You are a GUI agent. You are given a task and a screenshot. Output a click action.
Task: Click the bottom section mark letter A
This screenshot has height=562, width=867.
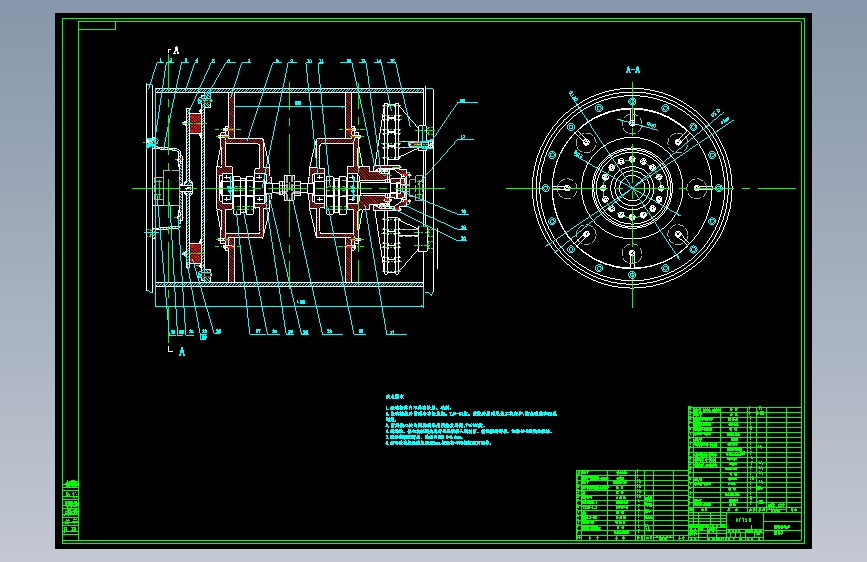[182, 352]
